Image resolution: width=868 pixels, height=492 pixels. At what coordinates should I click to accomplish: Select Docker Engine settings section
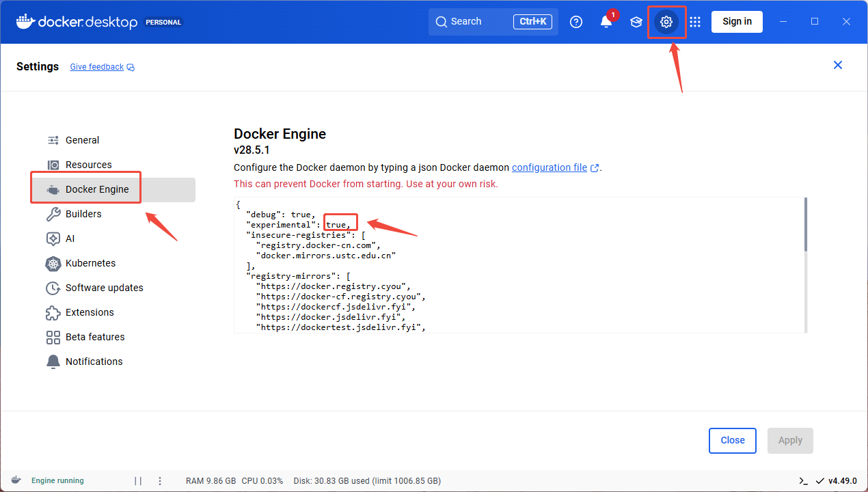113,189
